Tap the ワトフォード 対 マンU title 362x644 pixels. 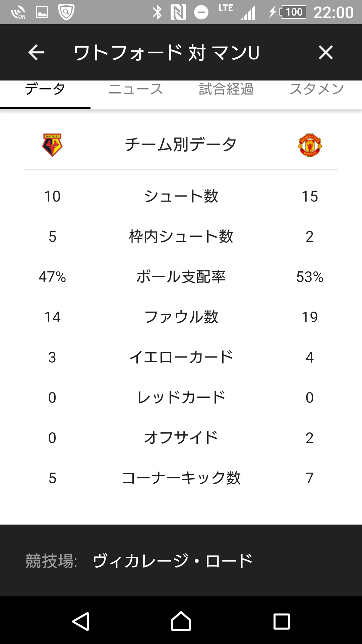167,53
